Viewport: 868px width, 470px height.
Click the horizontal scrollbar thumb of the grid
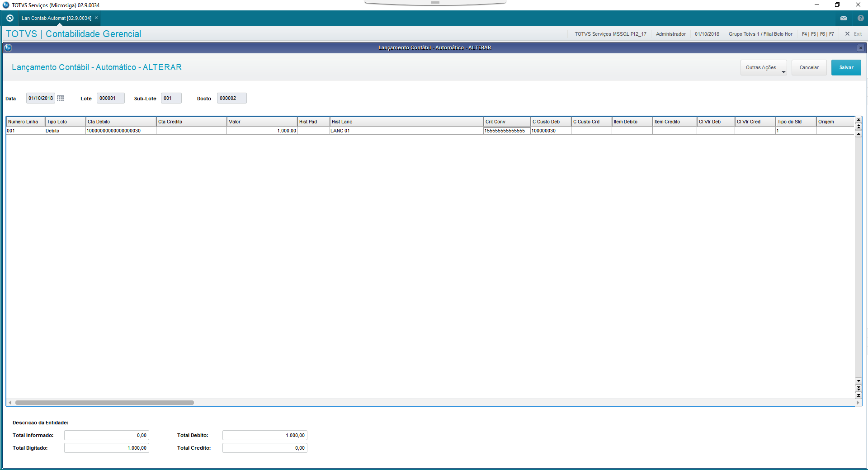[x=104, y=403]
